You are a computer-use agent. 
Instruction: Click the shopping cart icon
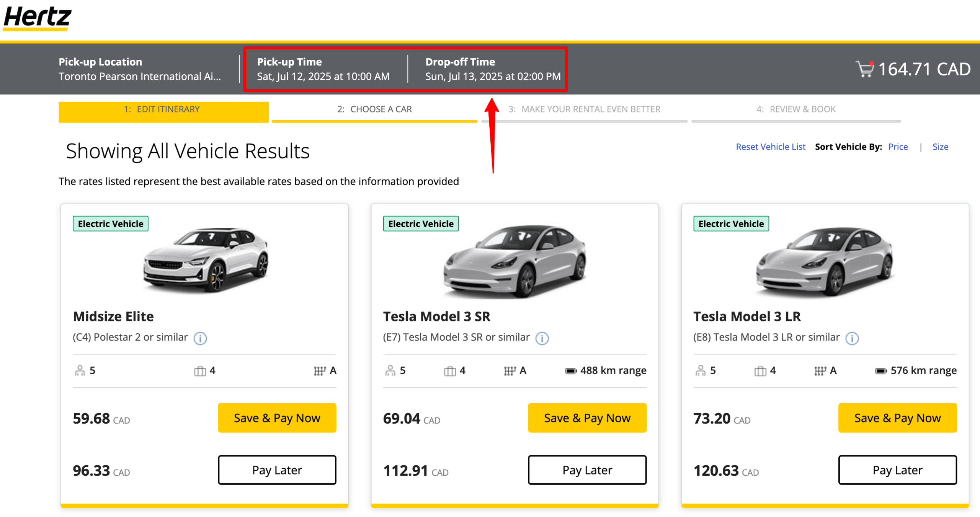864,69
